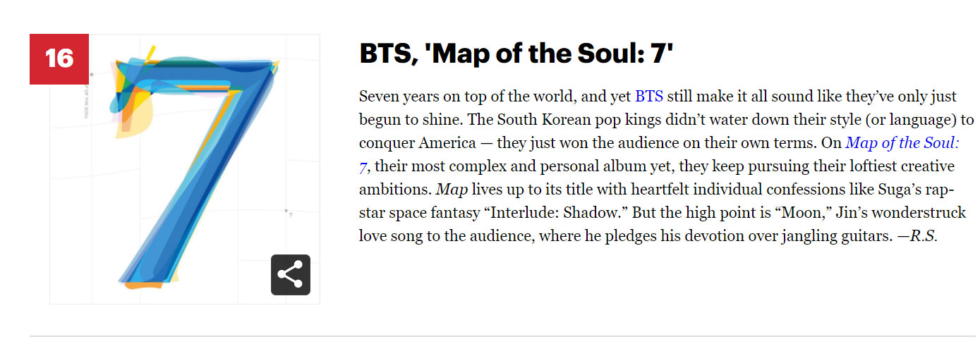Click the horizontal divider below the entry
The image size is (980, 351).
point(502,336)
